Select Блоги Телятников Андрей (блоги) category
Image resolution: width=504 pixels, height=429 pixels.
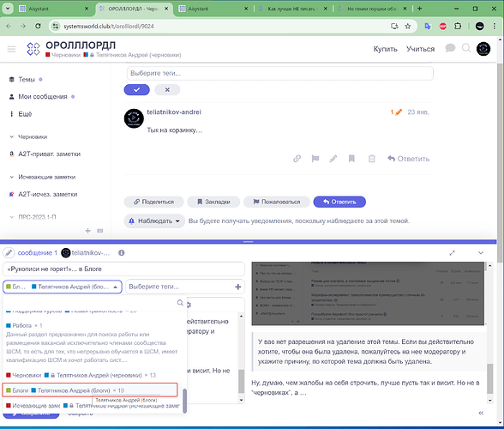point(90,390)
